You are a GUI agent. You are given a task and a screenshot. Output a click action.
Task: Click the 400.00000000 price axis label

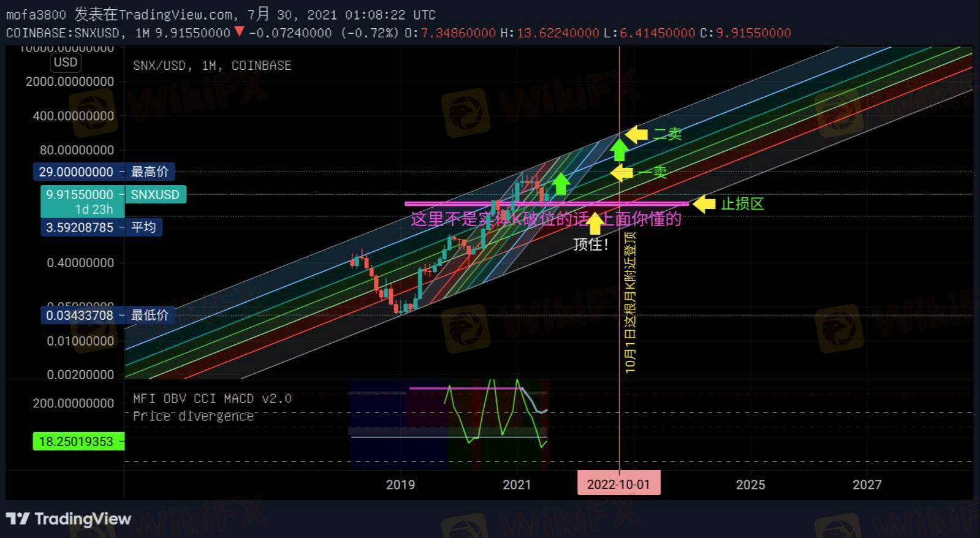point(74,116)
